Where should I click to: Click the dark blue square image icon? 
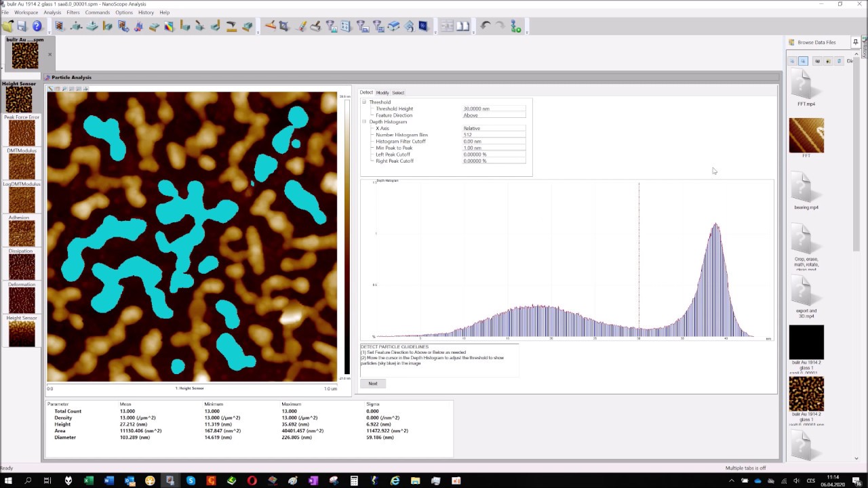click(x=423, y=26)
